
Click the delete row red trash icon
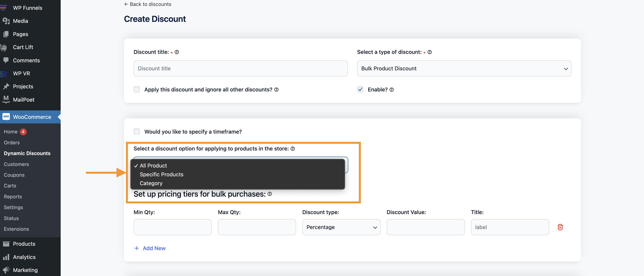coord(560,227)
